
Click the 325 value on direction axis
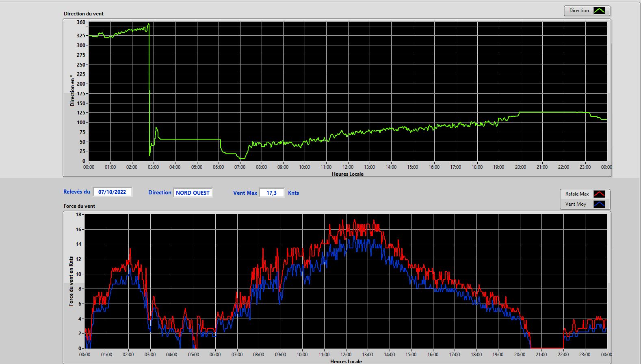pos(81,36)
